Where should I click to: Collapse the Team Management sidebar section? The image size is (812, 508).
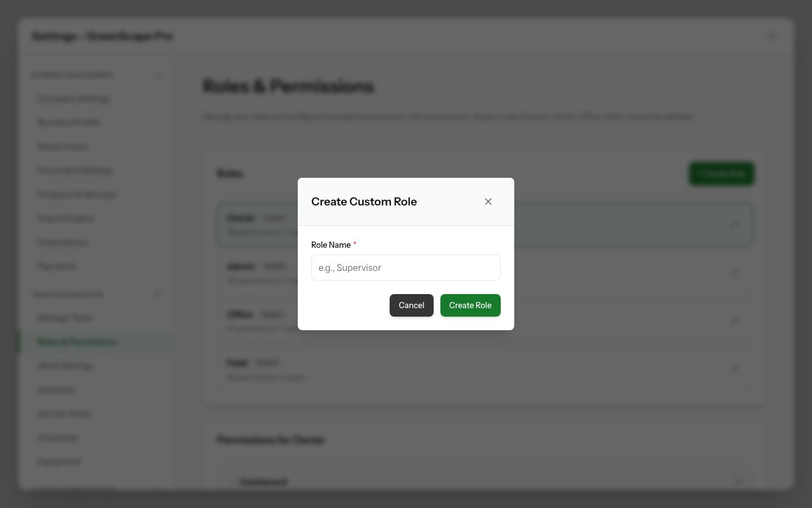click(x=157, y=294)
